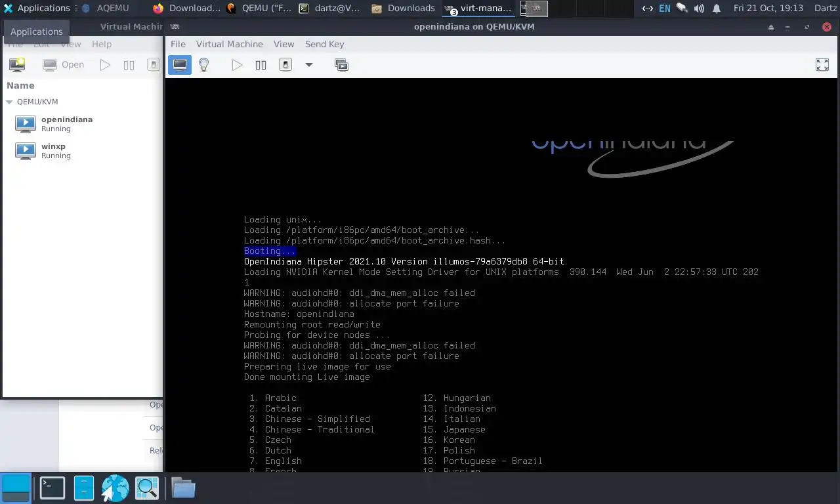Viewport: 840px width, 504px height.
Task: Click the winxp VM monitor icon
Action: (x=26, y=151)
